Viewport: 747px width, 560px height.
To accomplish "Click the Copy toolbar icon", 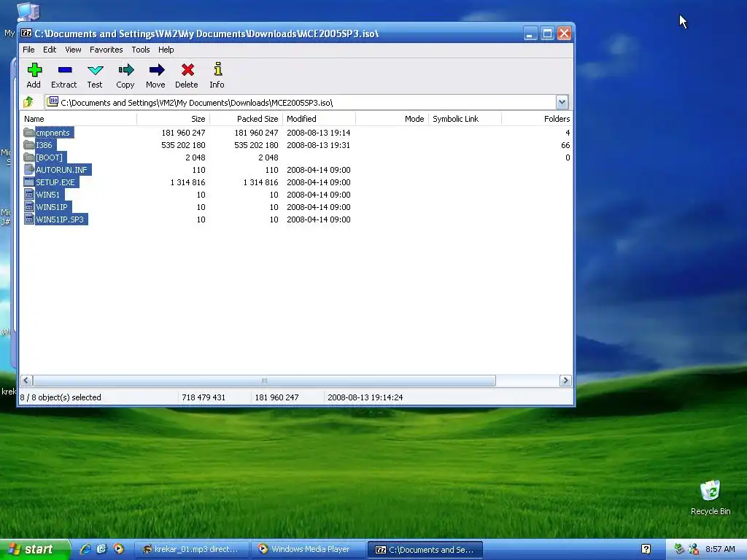I will [x=125, y=70].
